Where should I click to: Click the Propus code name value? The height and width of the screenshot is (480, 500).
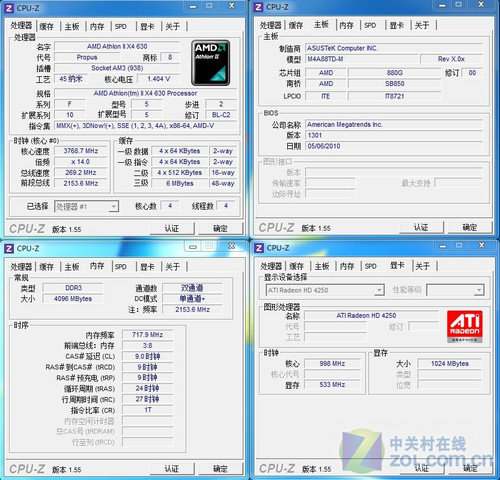pos(87,57)
